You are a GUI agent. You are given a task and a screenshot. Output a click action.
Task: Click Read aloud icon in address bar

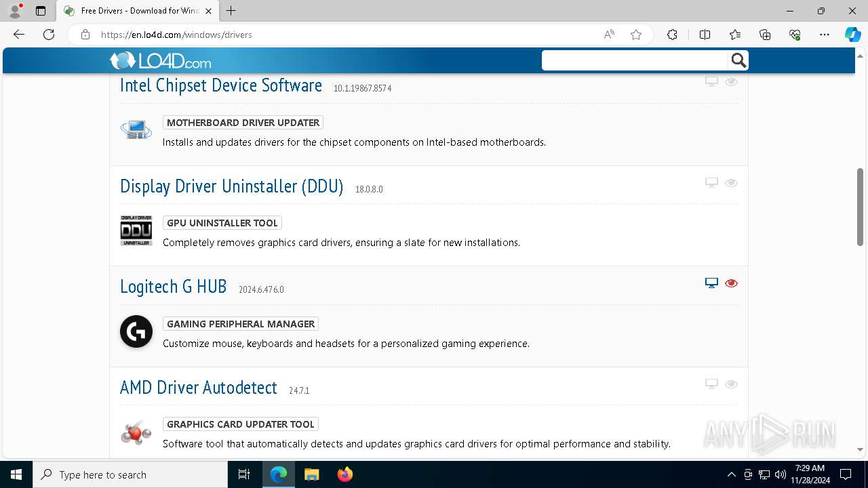click(609, 35)
